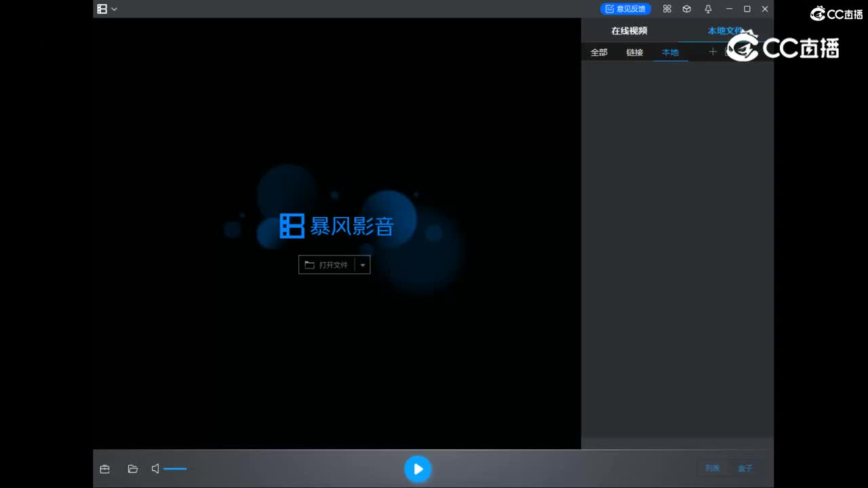The height and width of the screenshot is (488, 868).
Task: Toggle the 盒子 box panel button
Action: click(x=745, y=468)
